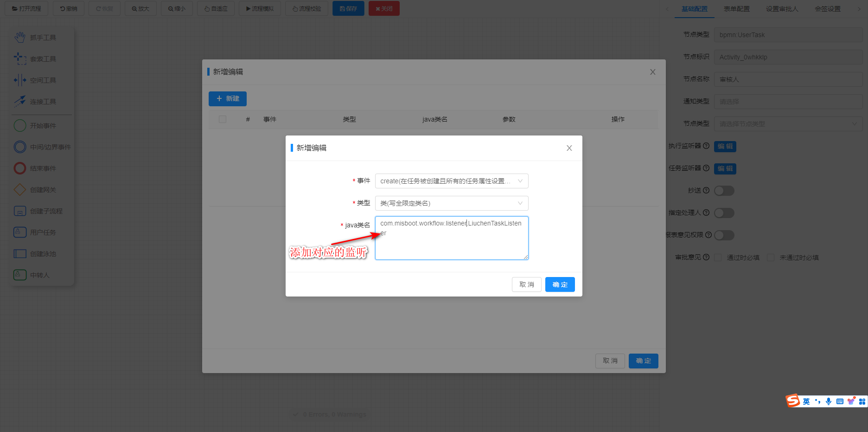868x432 pixels.
Task: Pick the intermediate/boundary event icon
Action: [x=20, y=147]
